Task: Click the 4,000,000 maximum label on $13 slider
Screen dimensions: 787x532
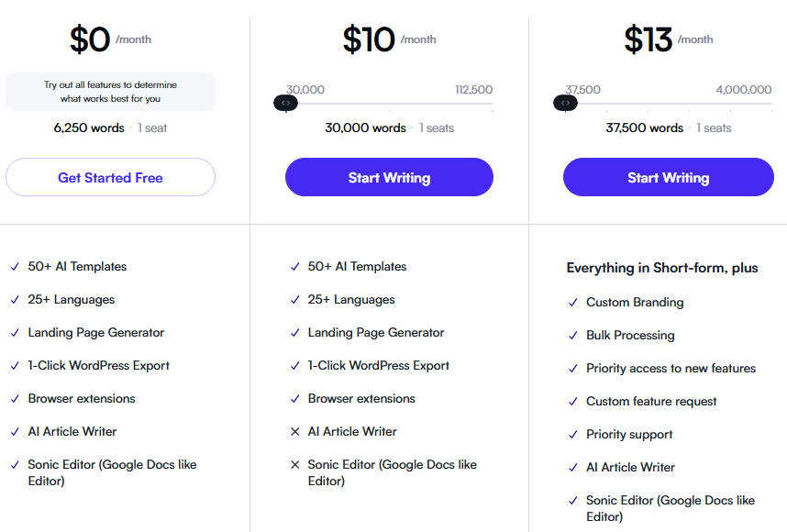Action: [743, 90]
